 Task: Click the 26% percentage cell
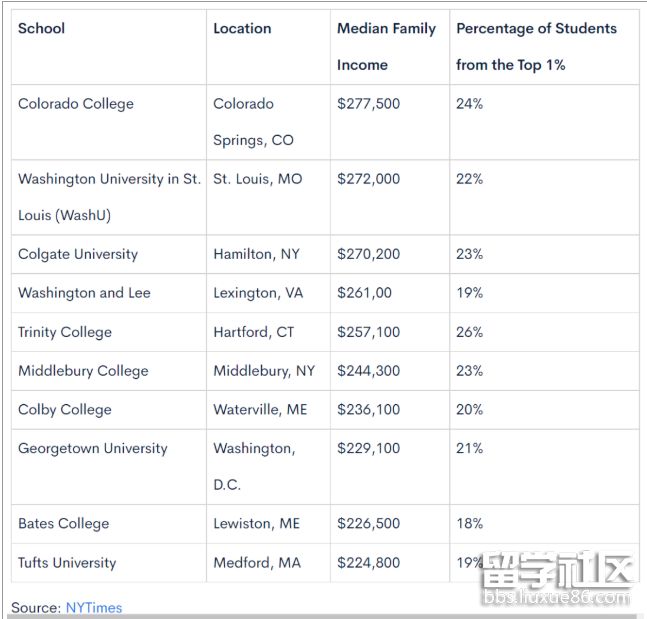[x=469, y=332]
